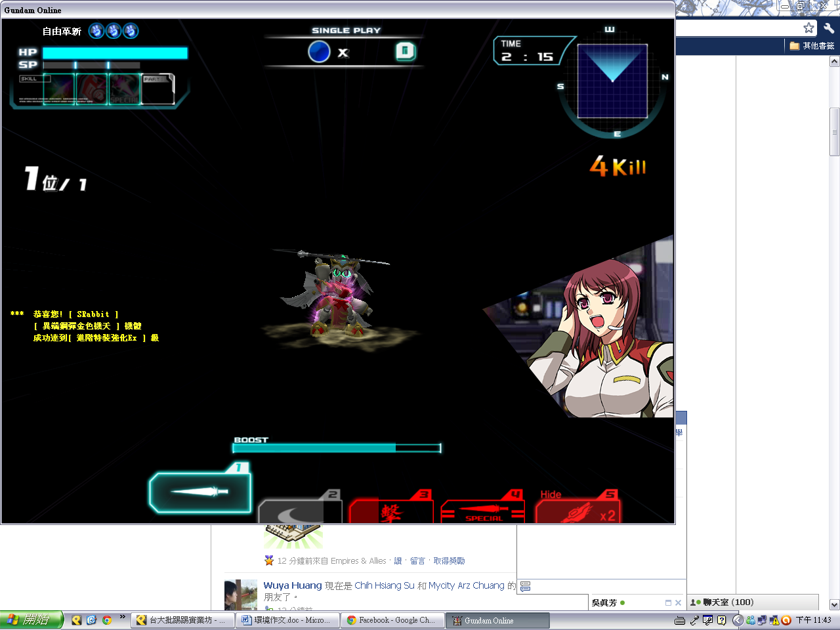840x630 pixels.
Task: Launch Internet Explorer from quick launch
Action: pos(91,620)
